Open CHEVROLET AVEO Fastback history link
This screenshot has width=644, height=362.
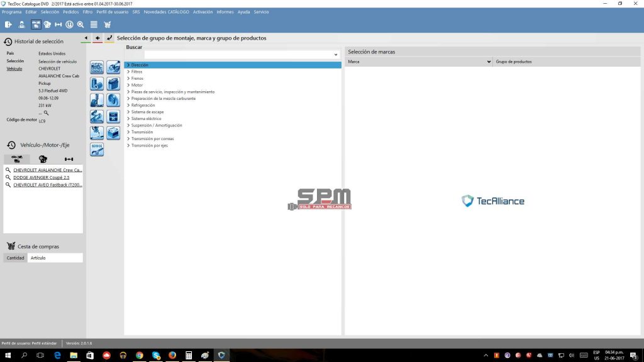(x=48, y=185)
